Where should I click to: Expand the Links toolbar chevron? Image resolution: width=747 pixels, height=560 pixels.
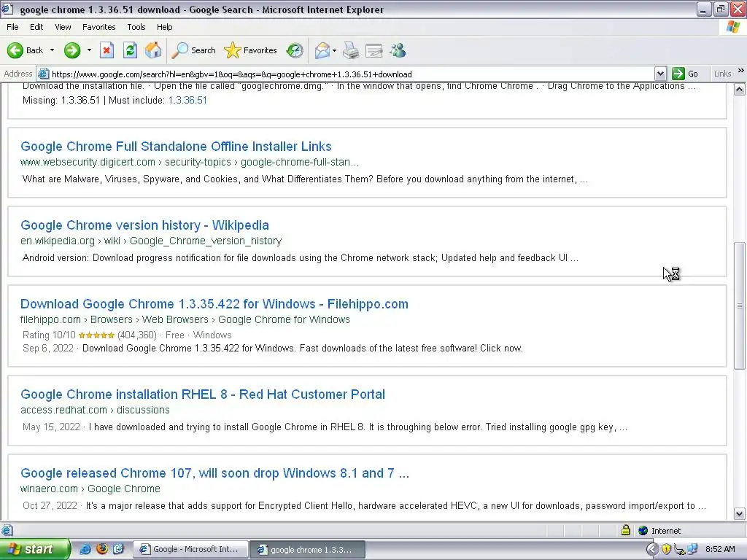click(741, 71)
